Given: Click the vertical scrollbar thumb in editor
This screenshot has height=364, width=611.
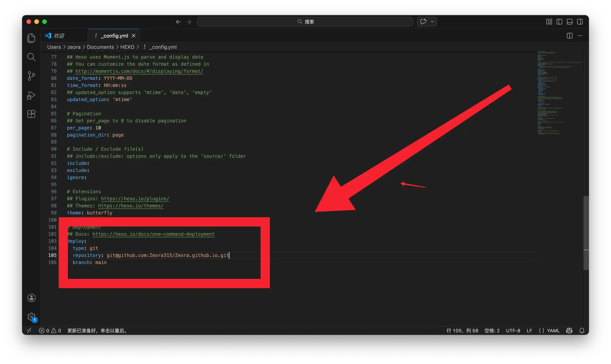Looking at the screenshot, I should pos(586,233).
